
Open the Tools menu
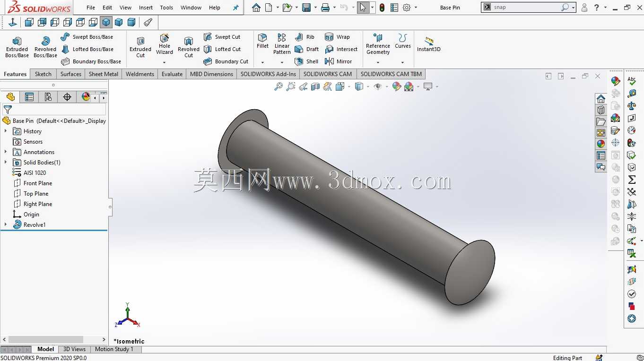(166, 8)
